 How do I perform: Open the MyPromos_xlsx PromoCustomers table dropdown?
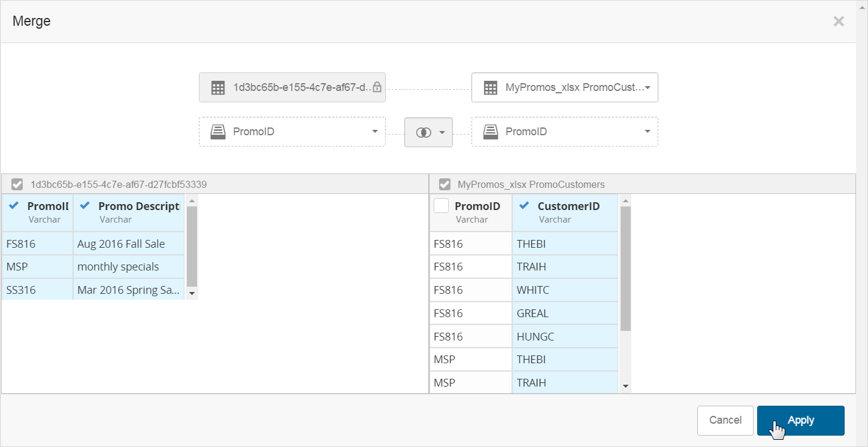click(x=648, y=88)
